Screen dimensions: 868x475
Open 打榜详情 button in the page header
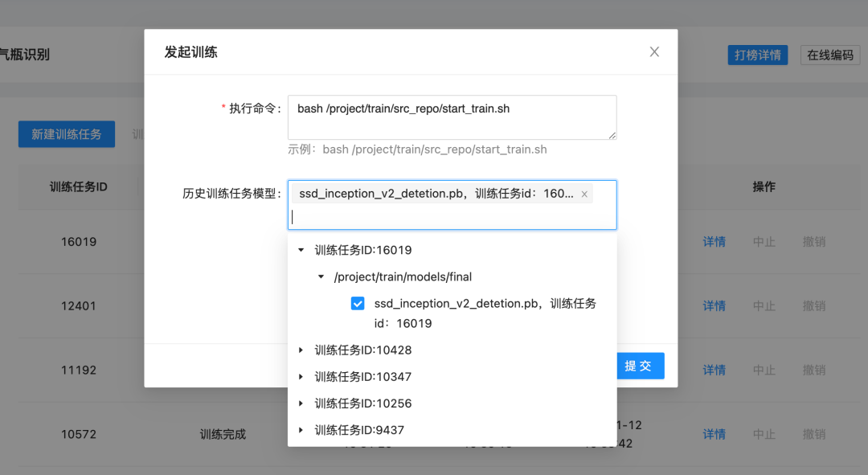[x=758, y=55]
